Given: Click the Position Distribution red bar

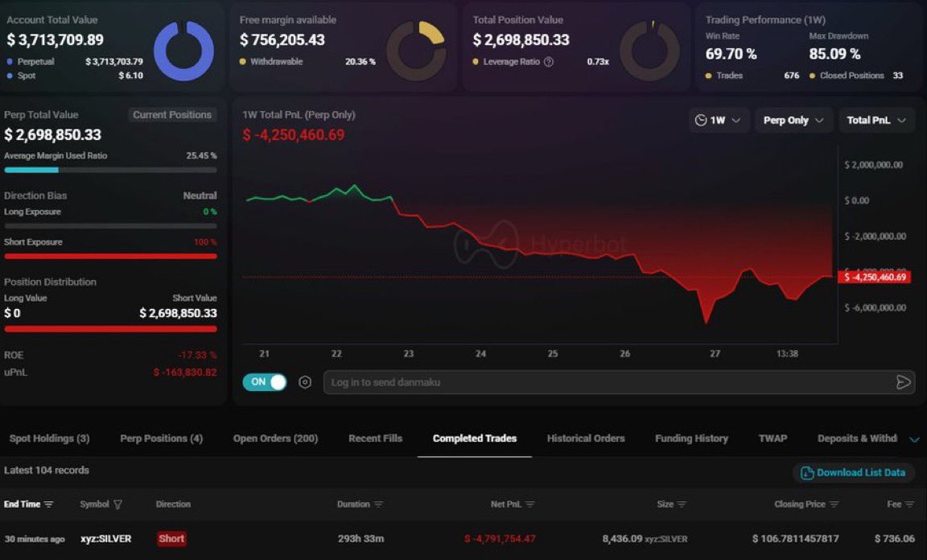Looking at the screenshot, I should pyautogui.click(x=110, y=329).
